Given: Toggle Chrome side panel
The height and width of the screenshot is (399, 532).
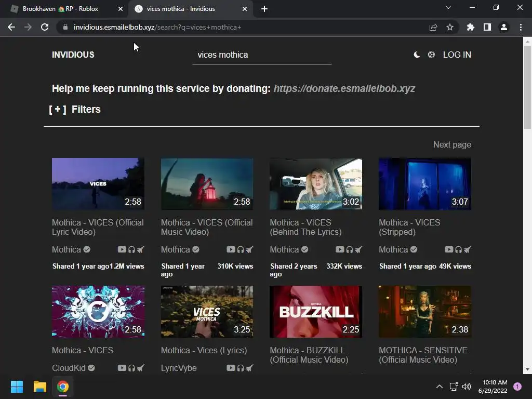Looking at the screenshot, I should (x=487, y=27).
